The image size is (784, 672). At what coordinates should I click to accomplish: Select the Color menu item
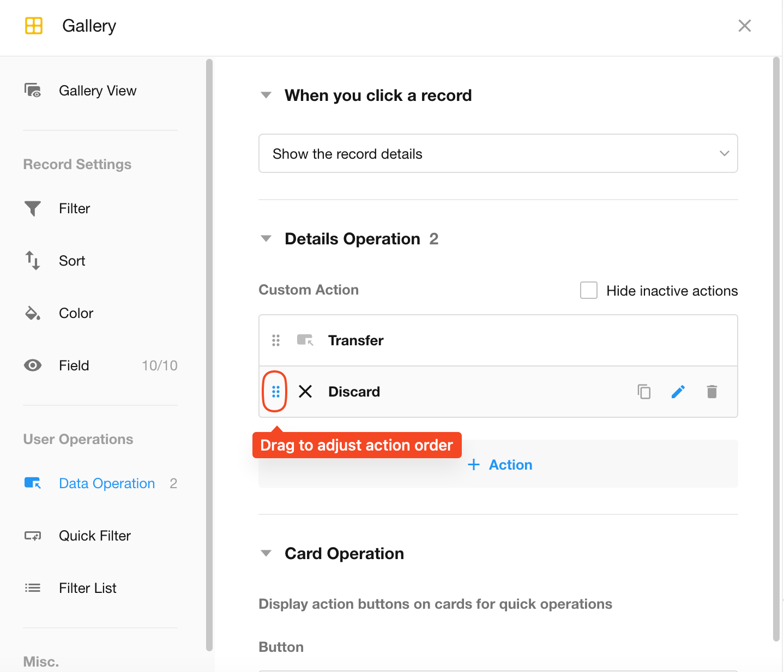pyautogui.click(x=76, y=313)
